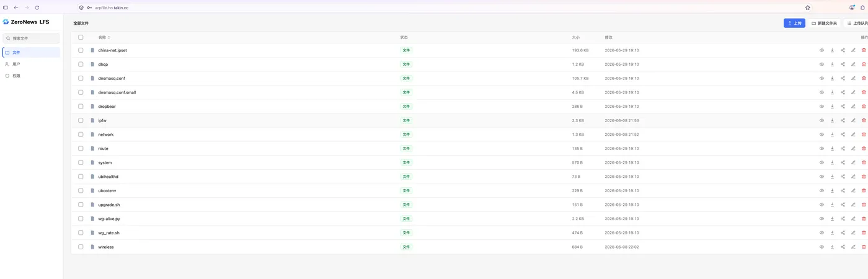This screenshot has height=279, width=868.
Task: Reload the page with browser refresh icon
Action: pos(37,7)
